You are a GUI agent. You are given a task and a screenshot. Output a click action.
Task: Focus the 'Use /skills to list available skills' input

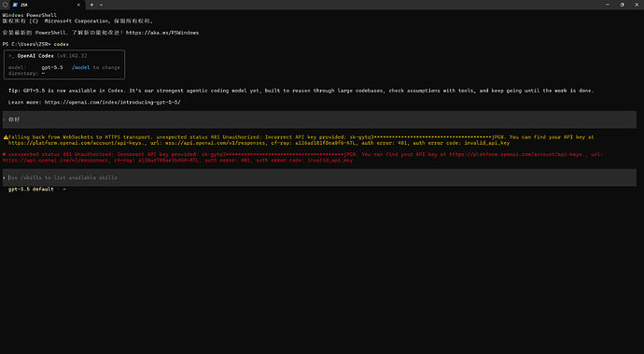(319, 177)
